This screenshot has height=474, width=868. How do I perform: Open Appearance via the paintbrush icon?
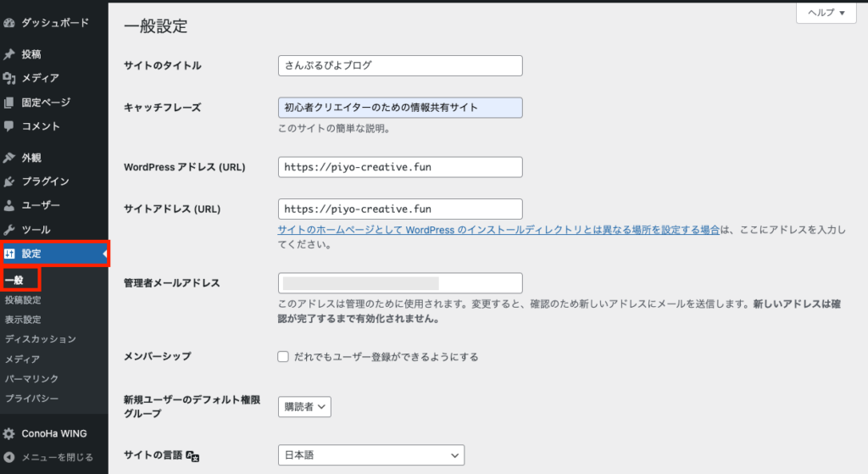click(9, 158)
